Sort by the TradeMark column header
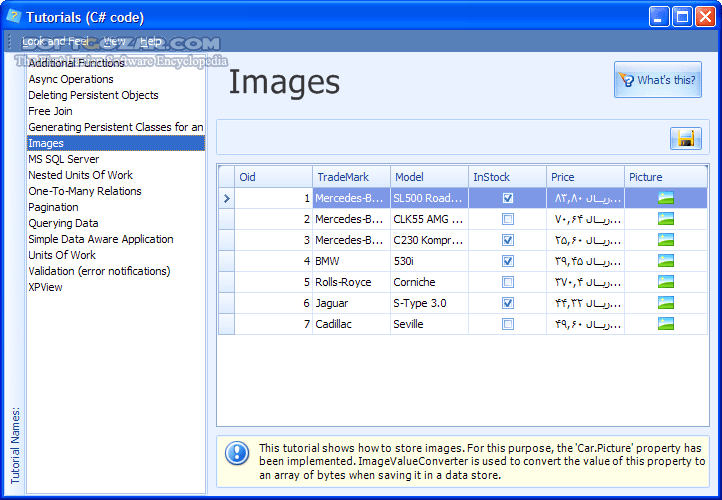Screen dimensions: 722x500 click(x=350, y=177)
